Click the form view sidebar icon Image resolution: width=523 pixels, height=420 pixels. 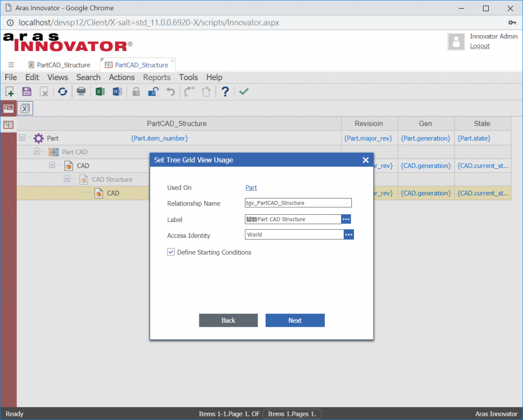coord(8,108)
